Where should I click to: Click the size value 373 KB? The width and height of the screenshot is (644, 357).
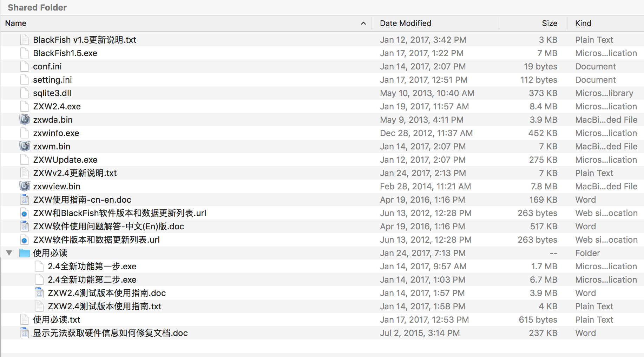click(x=543, y=93)
